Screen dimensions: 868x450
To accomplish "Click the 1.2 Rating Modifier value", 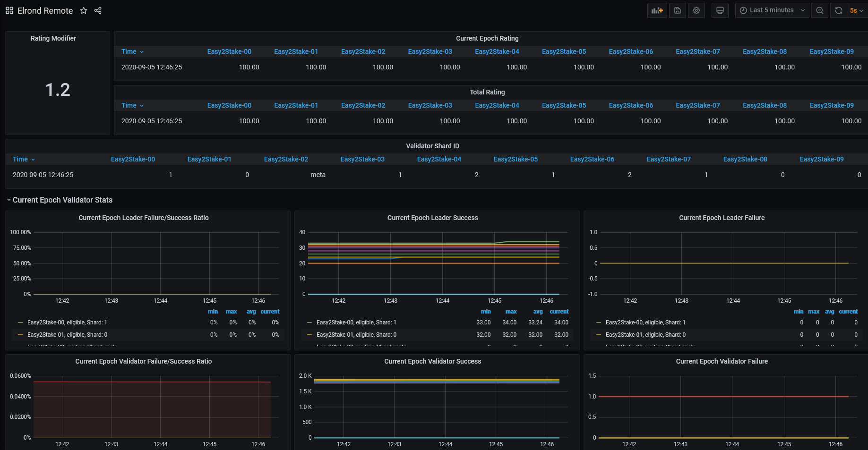I will pos(58,90).
